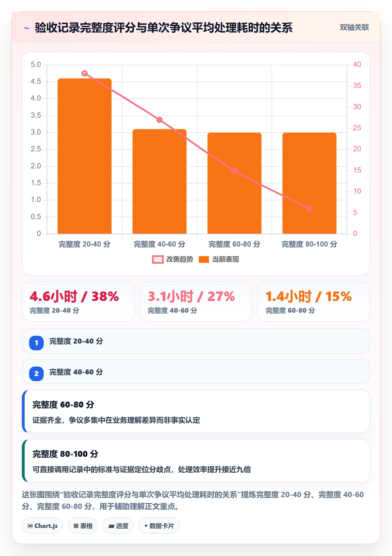Click the 双轴关联 badge in the header
The width and height of the screenshot is (392, 556).
[354, 27]
